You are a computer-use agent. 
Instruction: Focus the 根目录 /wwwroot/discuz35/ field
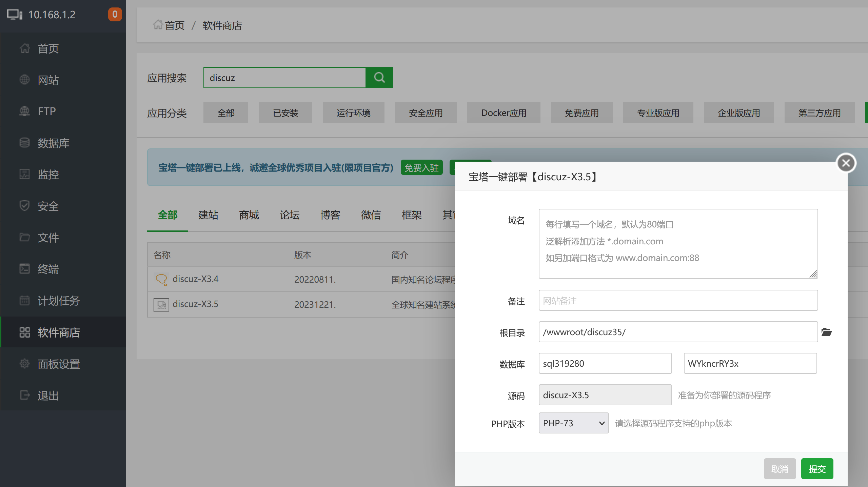click(x=678, y=332)
